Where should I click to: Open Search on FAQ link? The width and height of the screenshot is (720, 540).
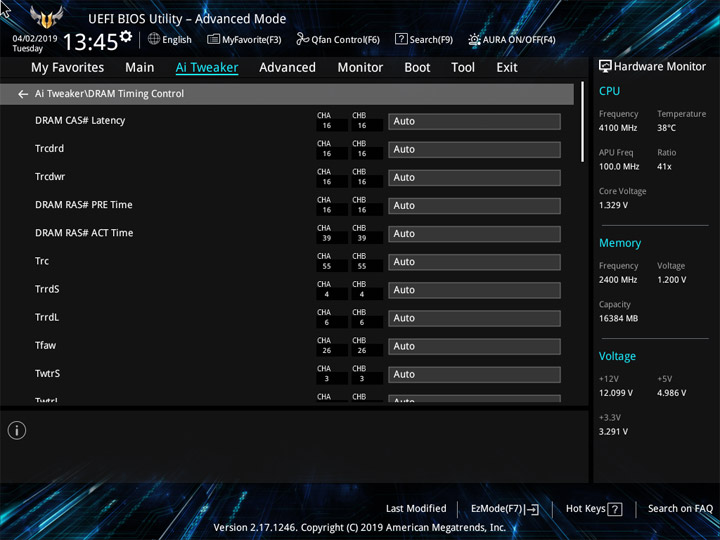tap(680, 508)
